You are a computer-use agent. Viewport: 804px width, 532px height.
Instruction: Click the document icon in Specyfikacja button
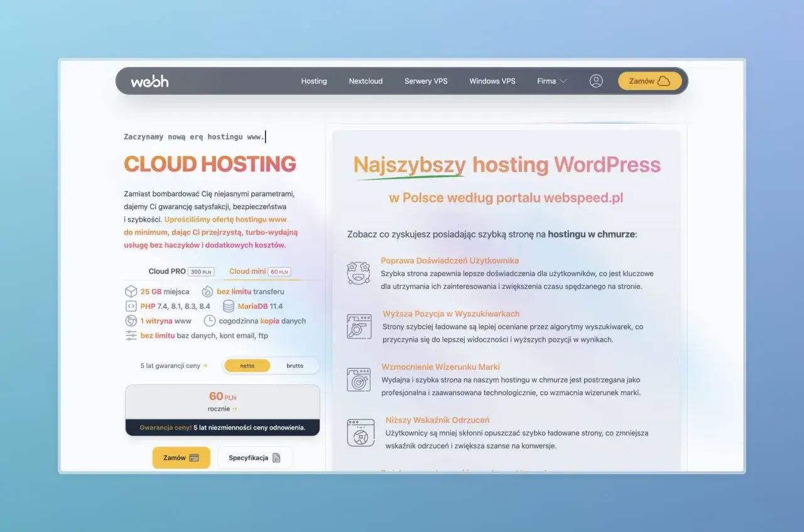click(276, 458)
